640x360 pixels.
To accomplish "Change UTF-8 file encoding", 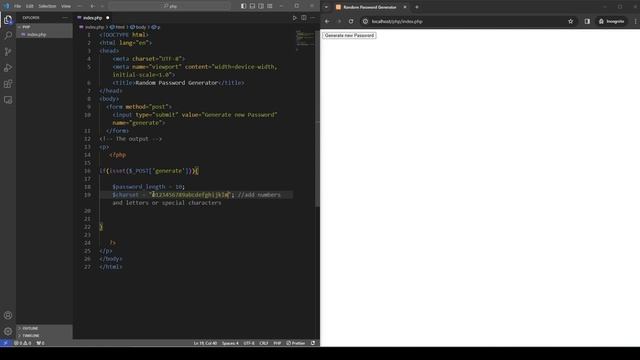I will click(x=249, y=343).
